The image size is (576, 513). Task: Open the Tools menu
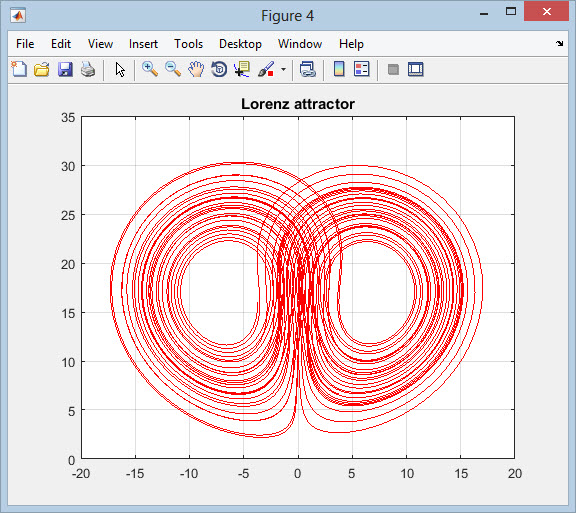[188, 44]
